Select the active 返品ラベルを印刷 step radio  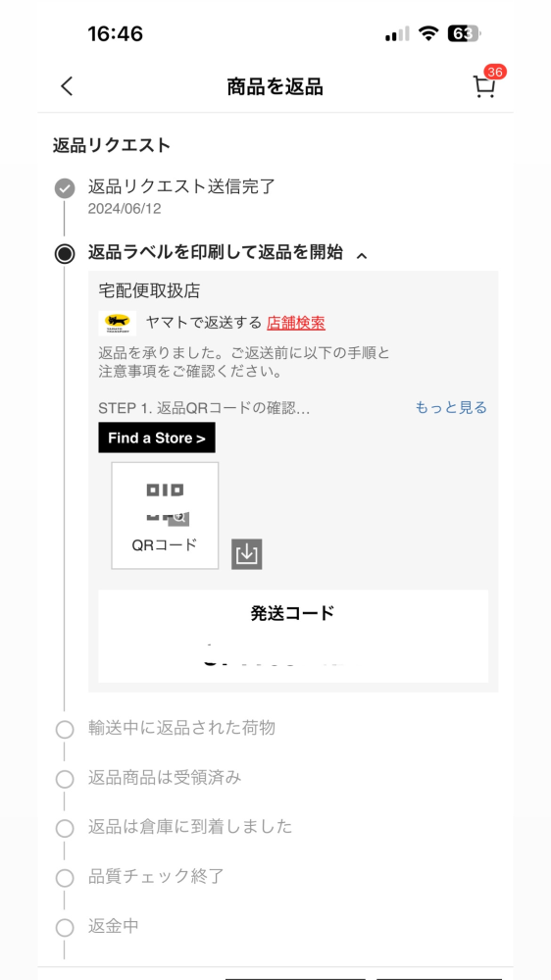pyautogui.click(x=65, y=254)
